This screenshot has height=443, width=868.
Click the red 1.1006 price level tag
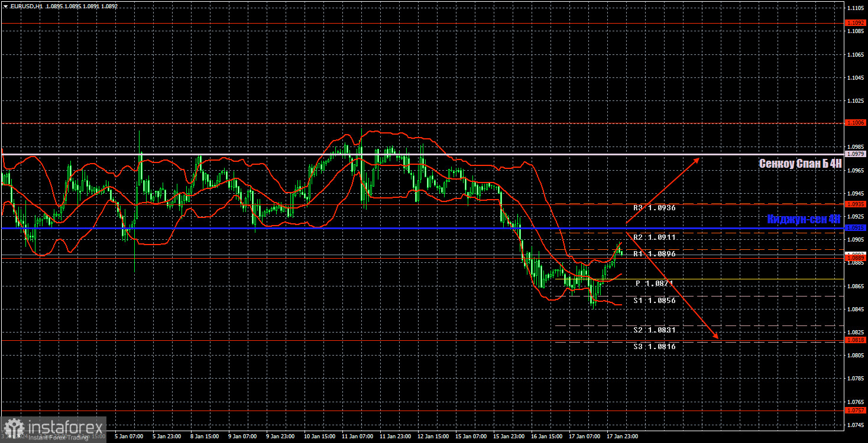(x=856, y=123)
